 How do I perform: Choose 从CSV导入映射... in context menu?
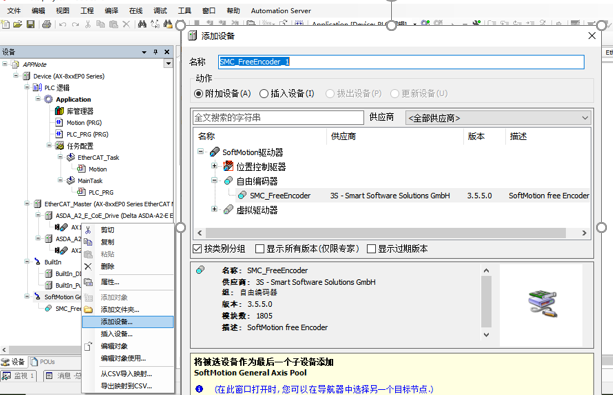click(x=128, y=374)
